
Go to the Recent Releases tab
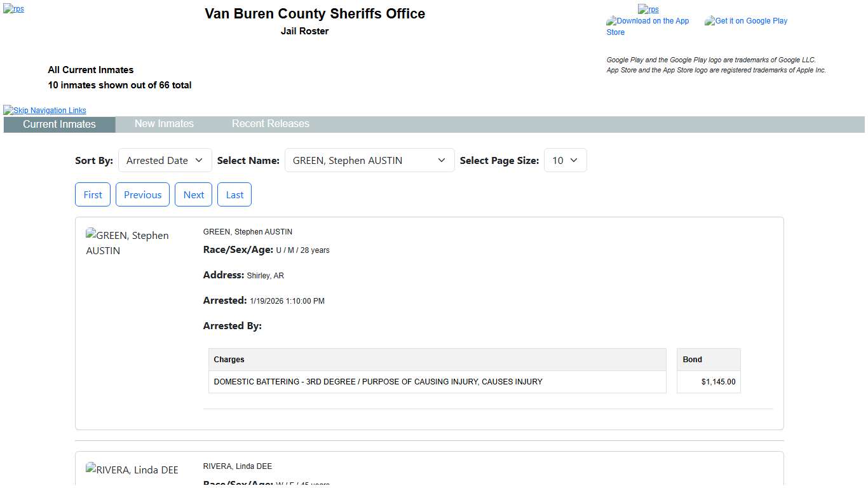pyautogui.click(x=270, y=124)
